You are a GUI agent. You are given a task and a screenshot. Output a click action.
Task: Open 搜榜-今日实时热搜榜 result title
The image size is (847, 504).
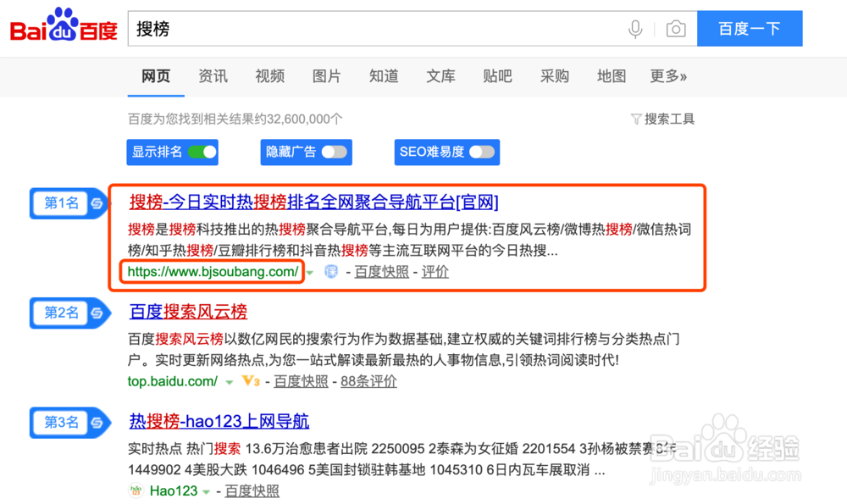tap(314, 202)
